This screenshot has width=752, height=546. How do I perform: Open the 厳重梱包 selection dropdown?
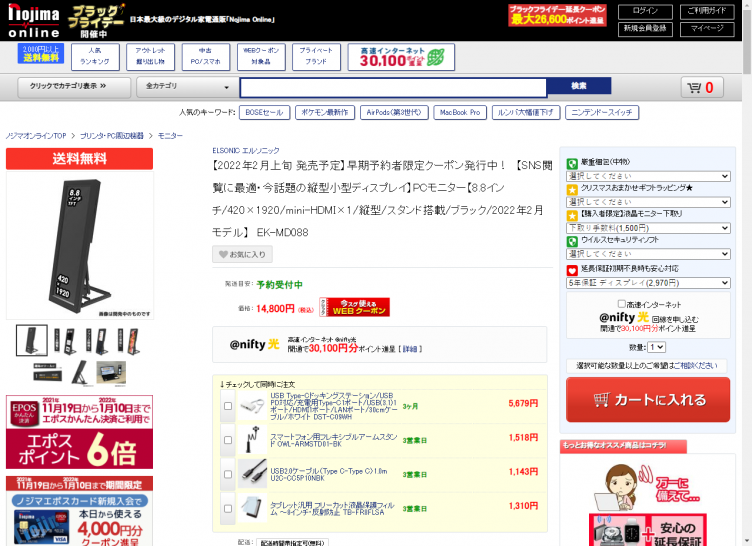coord(648,176)
